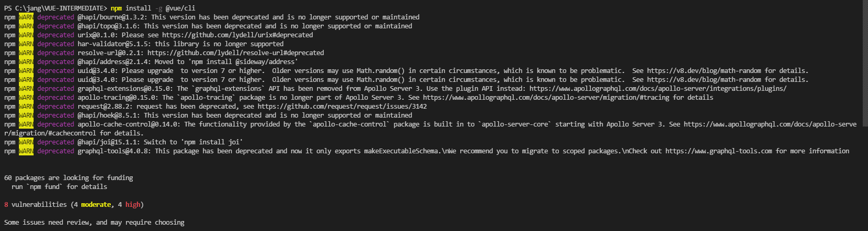This screenshot has height=231, width=868.
Task: Open the Apollo migration #tracing URL
Action: [x=546, y=98]
